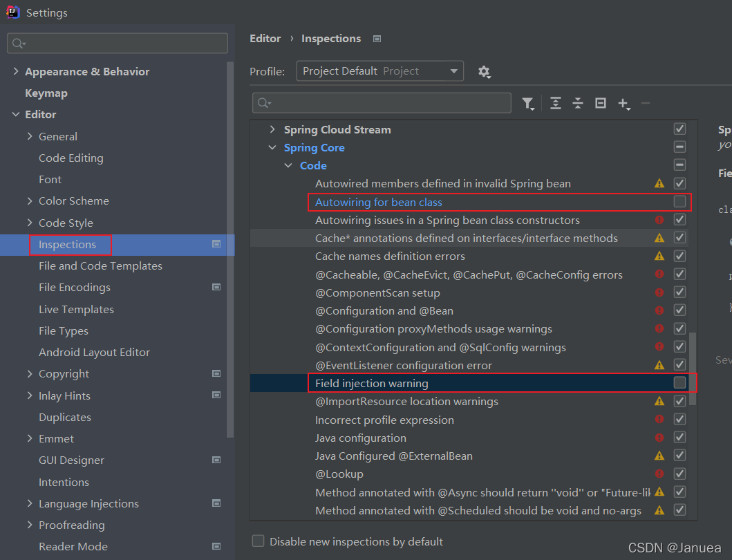This screenshot has width=732, height=560.
Task: Expand Appearance & Behavior settings section
Action: coord(16,71)
